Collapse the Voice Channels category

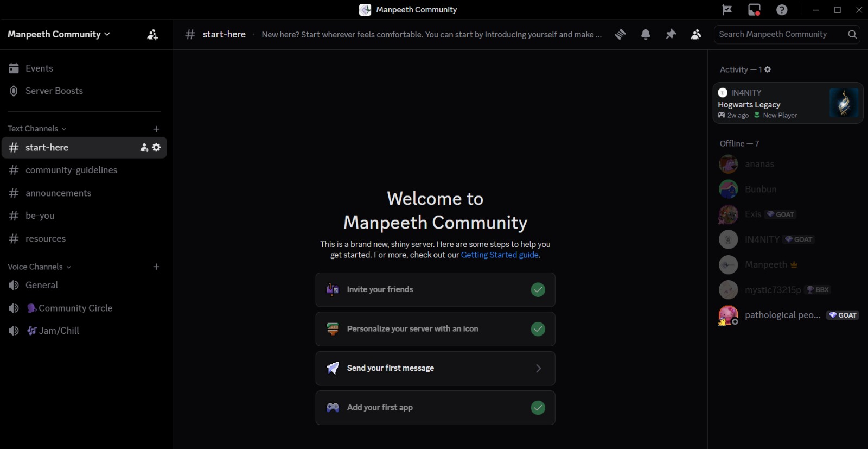pos(39,267)
